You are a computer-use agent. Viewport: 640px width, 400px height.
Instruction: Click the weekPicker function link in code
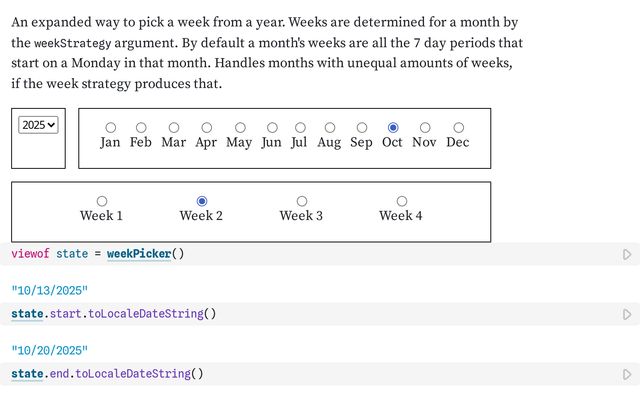tap(139, 254)
